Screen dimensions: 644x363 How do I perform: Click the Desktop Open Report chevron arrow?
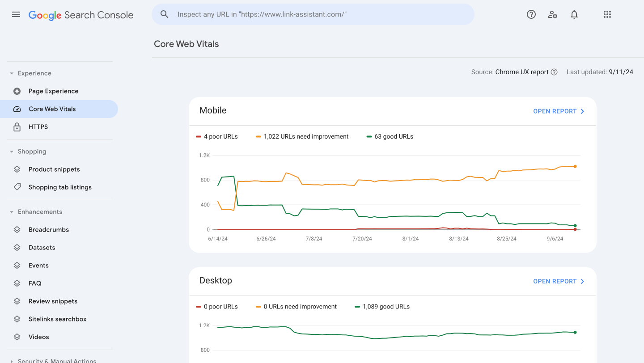(x=582, y=281)
